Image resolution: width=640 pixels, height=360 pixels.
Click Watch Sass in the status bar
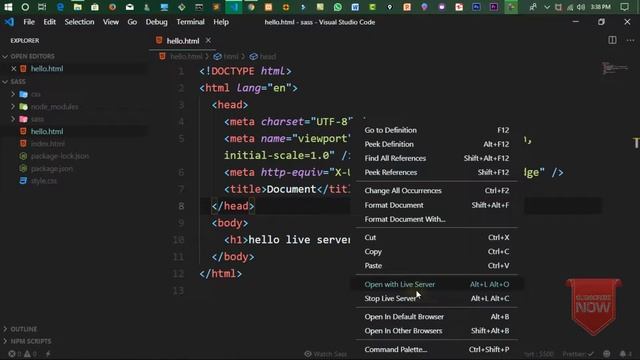(326, 354)
